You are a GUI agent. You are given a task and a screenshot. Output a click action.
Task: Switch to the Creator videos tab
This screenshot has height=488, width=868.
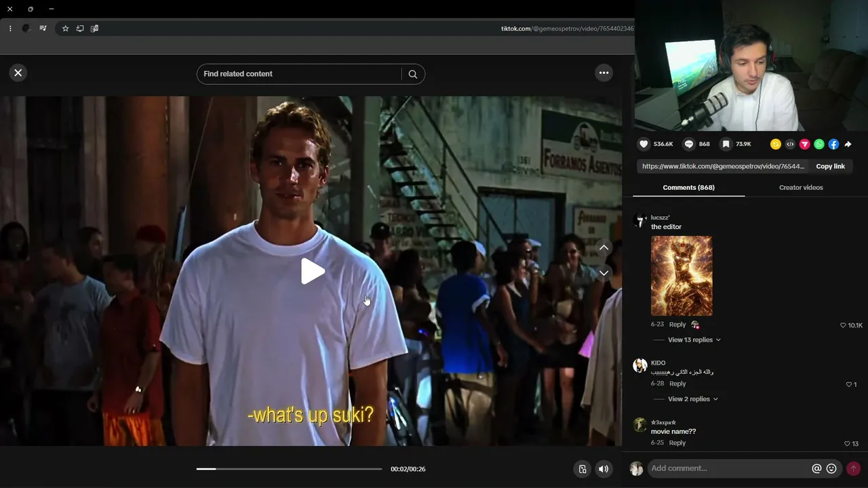801,187
